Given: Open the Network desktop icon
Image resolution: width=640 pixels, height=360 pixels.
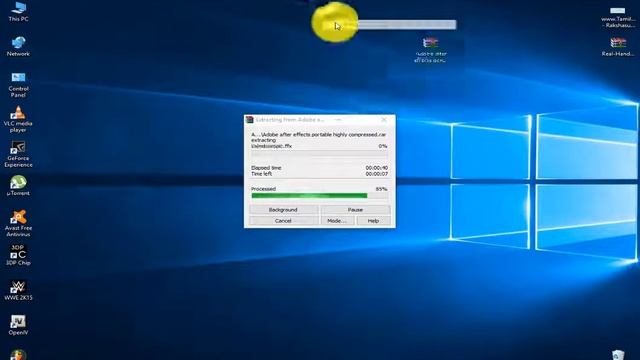Looking at the screenshot, I should pos(18,46).
